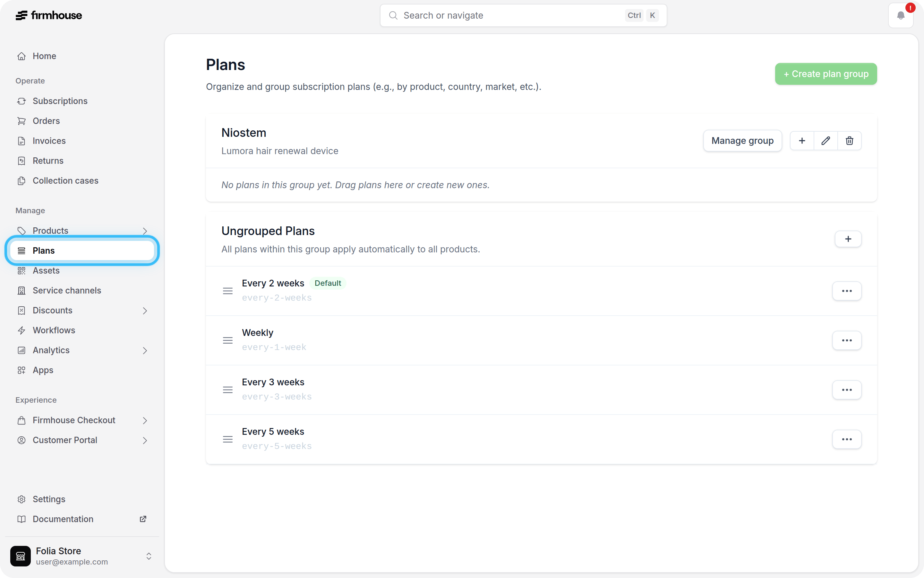
Task: Click drag handle of Every 2 weeks
Action: (227, 291)
